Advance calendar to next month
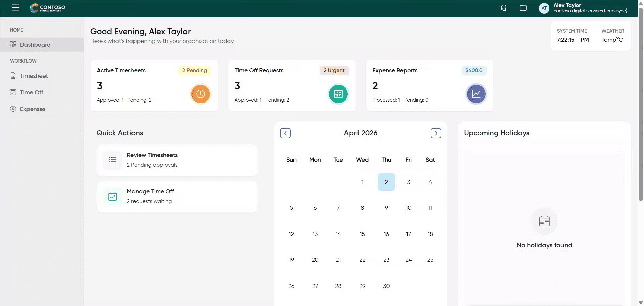This screenshot has width=644, height=306. pos(436,133)
